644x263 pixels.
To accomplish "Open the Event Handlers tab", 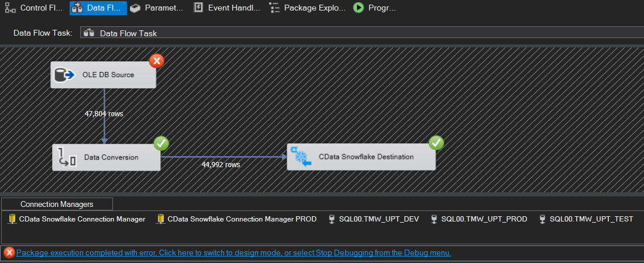I will [227, 8].
